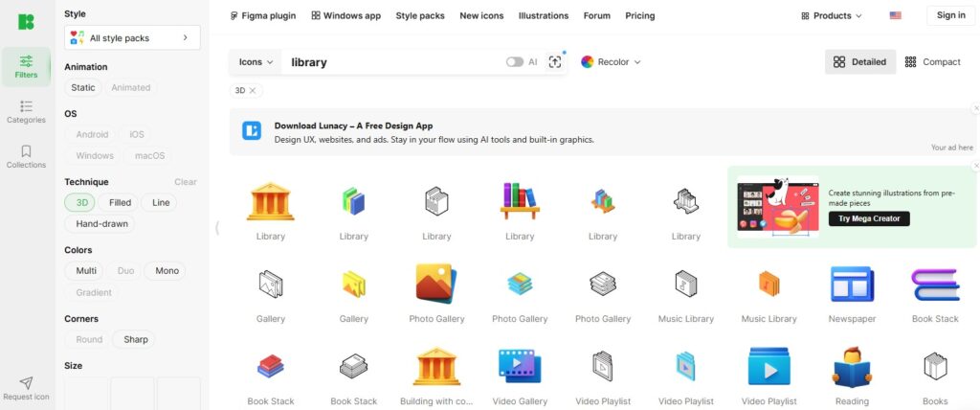Open the Filters sidebar panel
This screenshot has height=410, width=980.
point(26,66)
